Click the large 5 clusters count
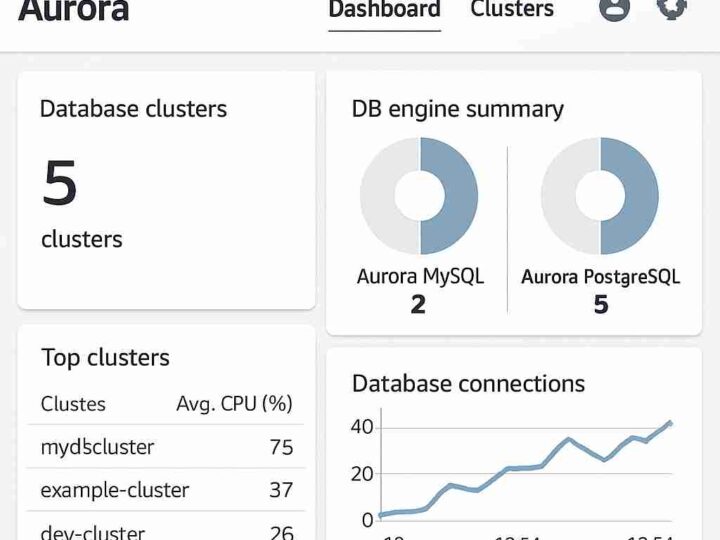 pyautogui.click(x=60, y=184)
